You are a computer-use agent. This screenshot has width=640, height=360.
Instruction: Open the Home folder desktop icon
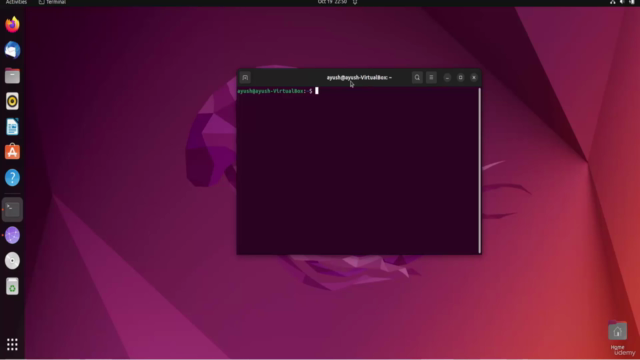pyautogui.click(x=618, y=335)
